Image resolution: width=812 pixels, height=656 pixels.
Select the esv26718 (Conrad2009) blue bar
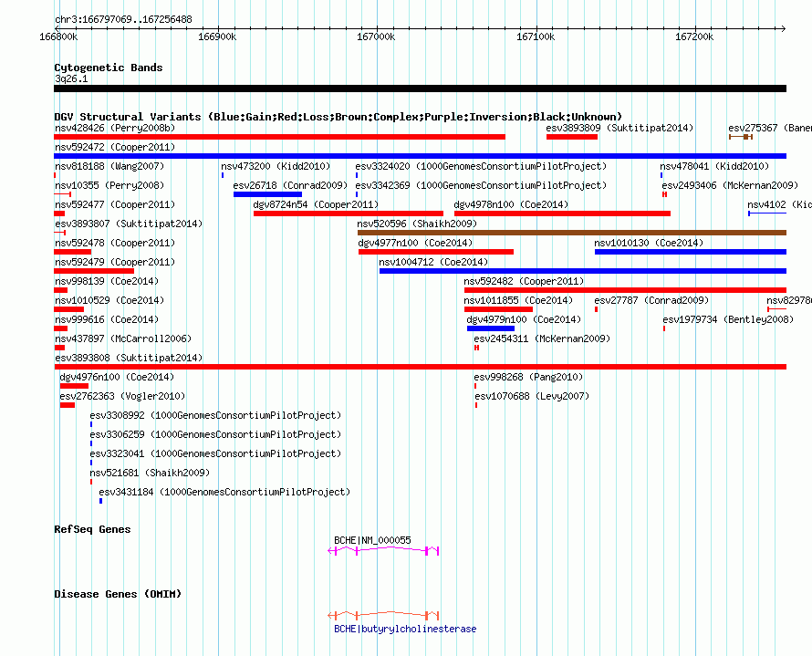pyautogui.click(x=267, y=194)
